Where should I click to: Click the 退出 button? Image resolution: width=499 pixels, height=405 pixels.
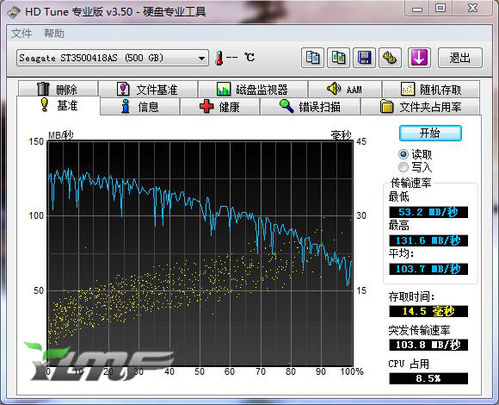click(460, 58)
